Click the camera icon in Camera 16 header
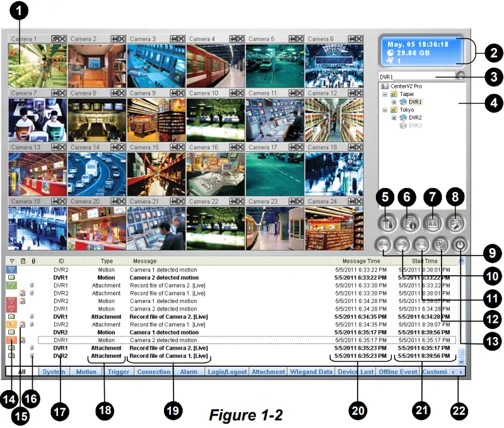The height and width of the screenshot is (428, 504). pos(233,147)
